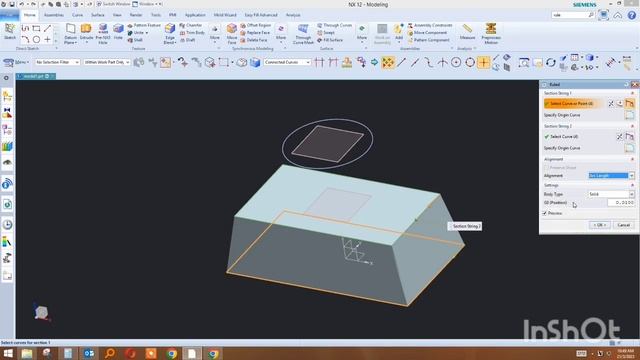Image resolution: width=640 pixels, height=360 pixels.
Task: Open the Sketch tool
Action: [10, 32]
